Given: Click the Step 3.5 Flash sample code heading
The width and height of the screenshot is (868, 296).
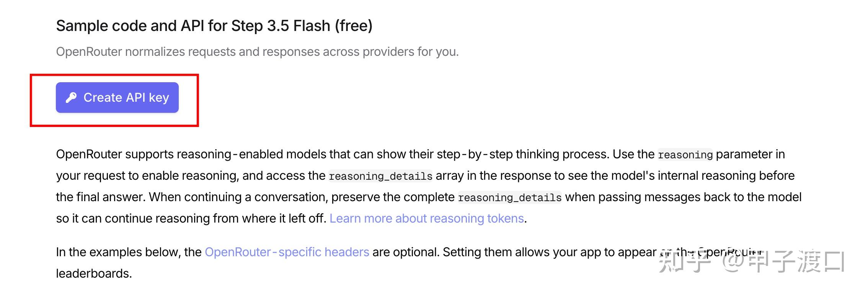Looking at the screenshot, I should pos(214,26).
